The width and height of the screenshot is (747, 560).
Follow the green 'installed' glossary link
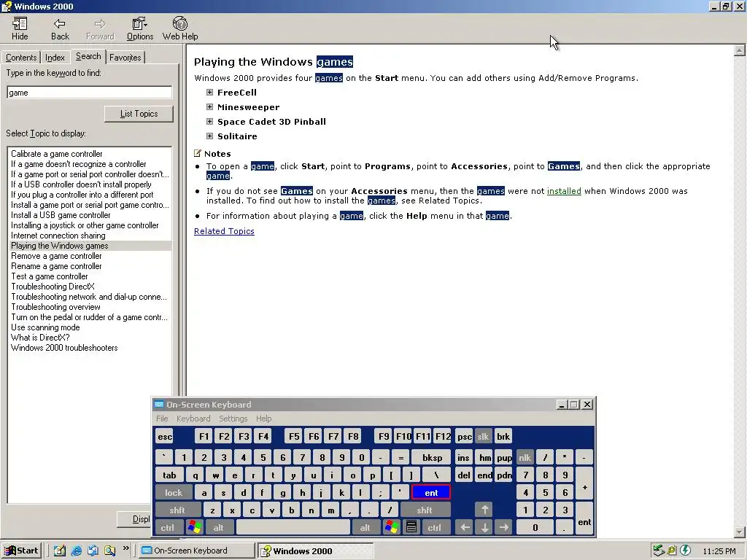tap(564, 191)
